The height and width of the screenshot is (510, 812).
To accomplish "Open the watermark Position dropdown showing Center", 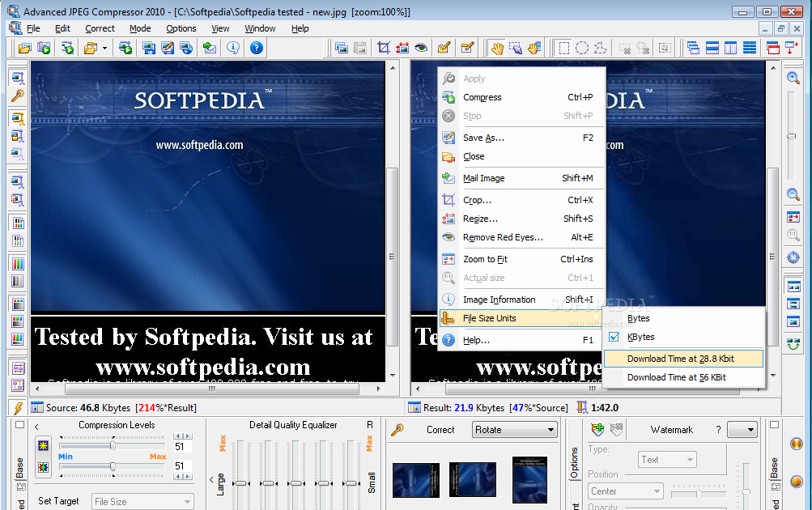I will [x=625, y=491].
